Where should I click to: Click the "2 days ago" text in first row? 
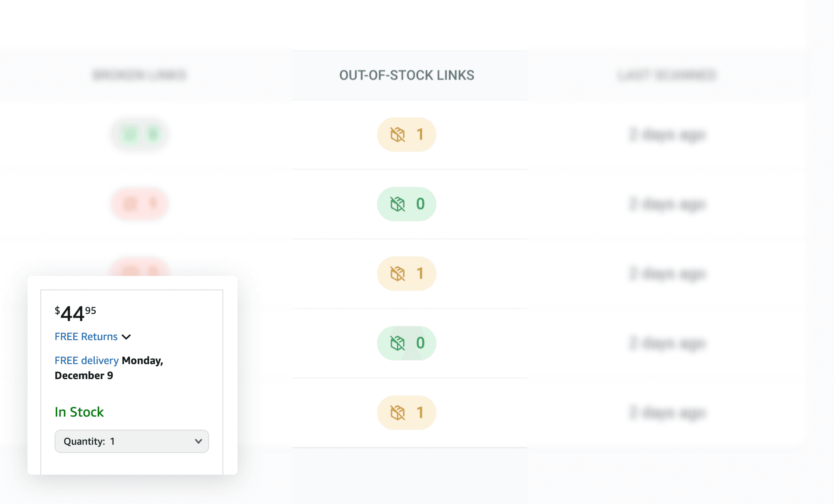point(667,135)
